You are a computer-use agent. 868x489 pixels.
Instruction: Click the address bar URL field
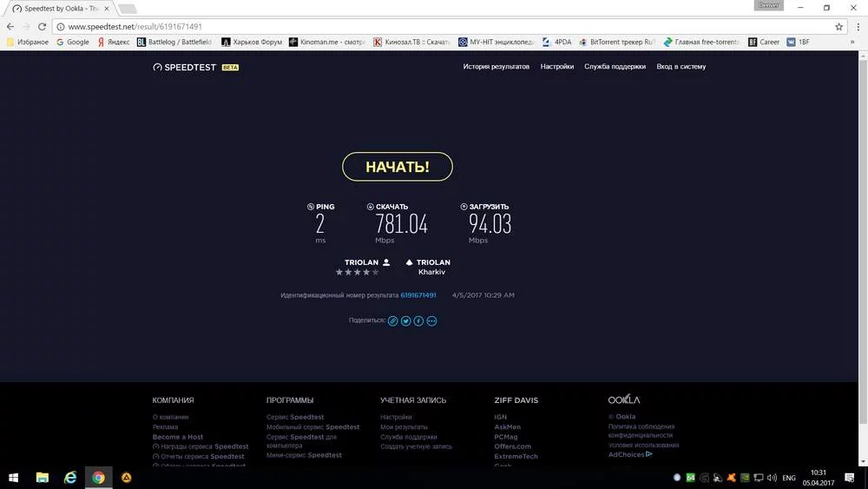434,27
